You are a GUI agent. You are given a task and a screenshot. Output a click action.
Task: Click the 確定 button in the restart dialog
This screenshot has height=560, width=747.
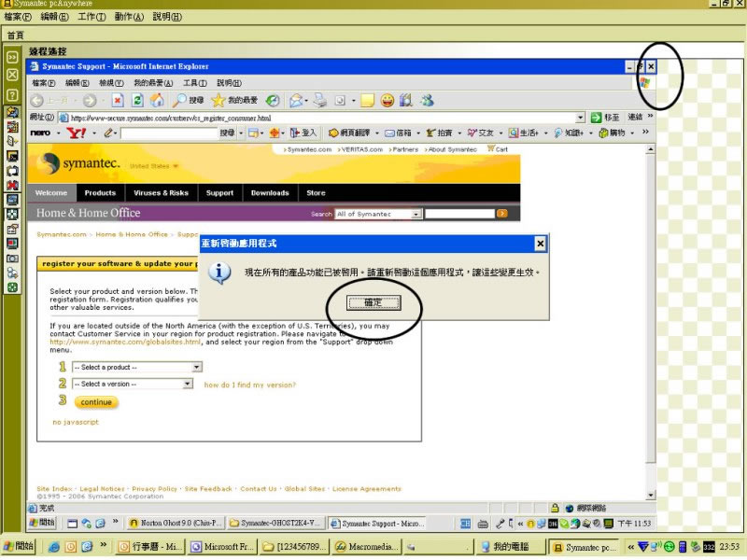(x=373, y=302)
